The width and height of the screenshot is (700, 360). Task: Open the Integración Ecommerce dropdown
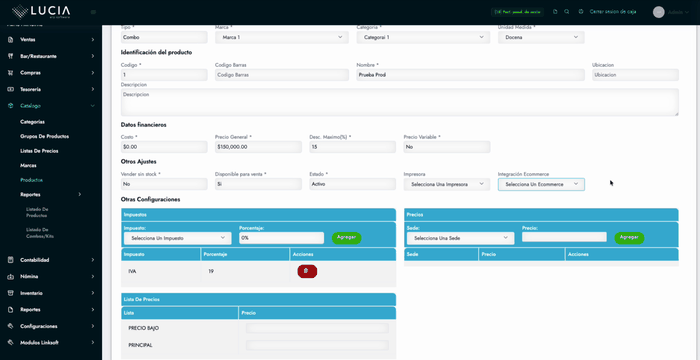pos(541,184)
